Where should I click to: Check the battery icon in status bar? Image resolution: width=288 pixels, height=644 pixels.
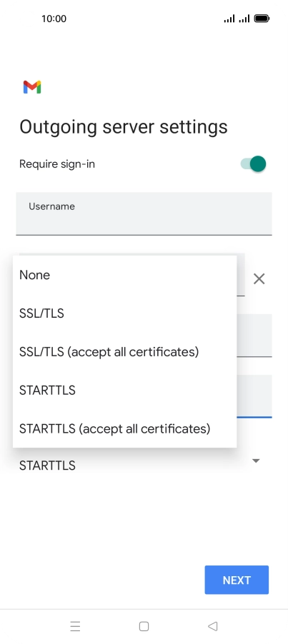coord(262,19)
